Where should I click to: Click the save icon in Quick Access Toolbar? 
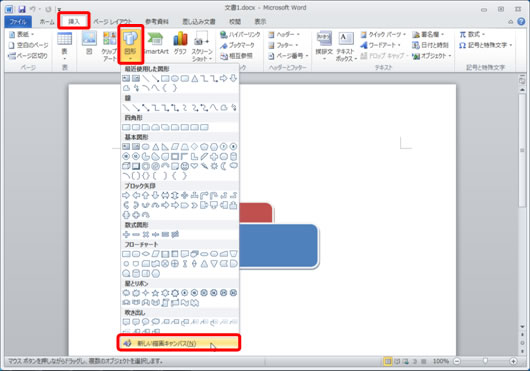(22, 9)
